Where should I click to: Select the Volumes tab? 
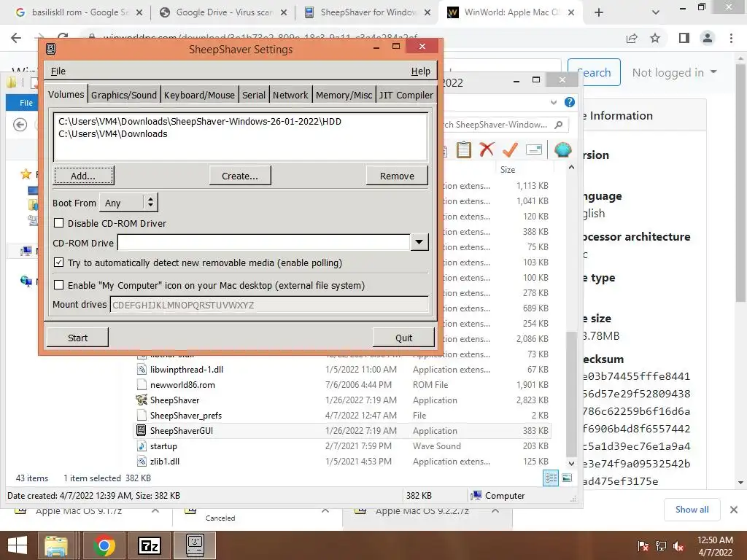click(x=66, y=94)
